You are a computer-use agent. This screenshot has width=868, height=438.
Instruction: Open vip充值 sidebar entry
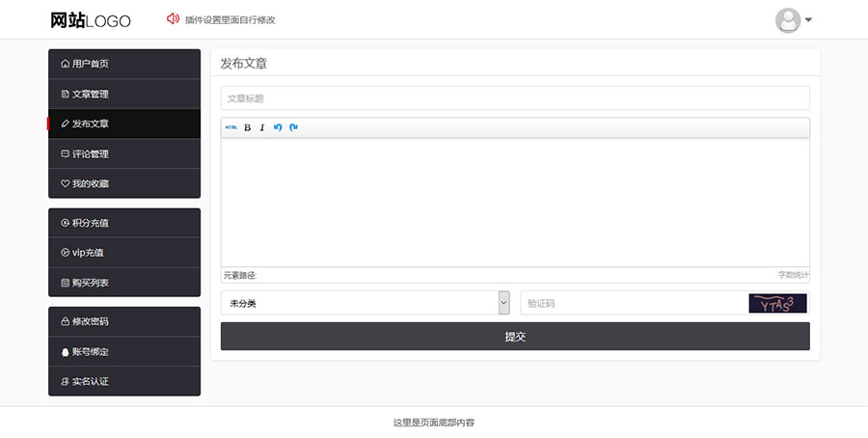(123, 253)
